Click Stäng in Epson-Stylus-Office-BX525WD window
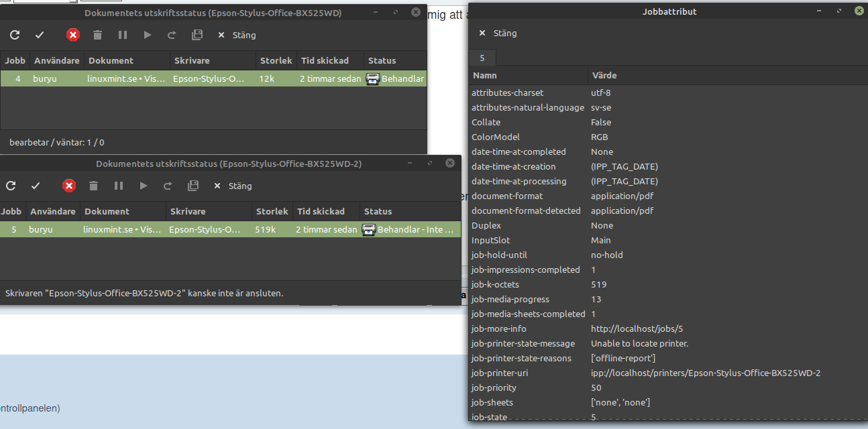868x429 pixels. tap(237, 35)
